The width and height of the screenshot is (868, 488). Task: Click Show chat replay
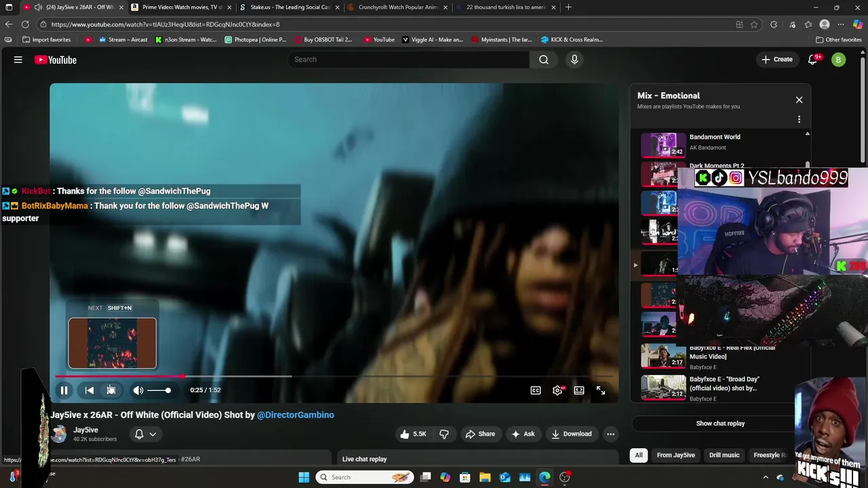(720, 424)
